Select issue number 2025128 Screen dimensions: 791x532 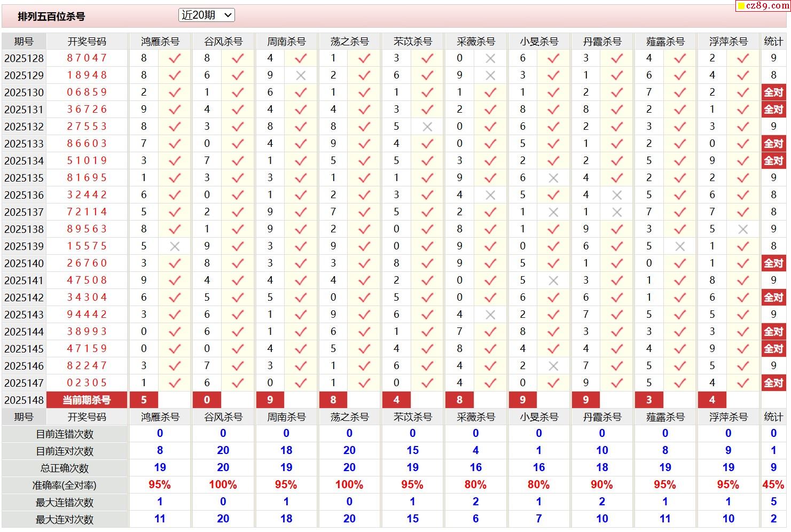24,58
